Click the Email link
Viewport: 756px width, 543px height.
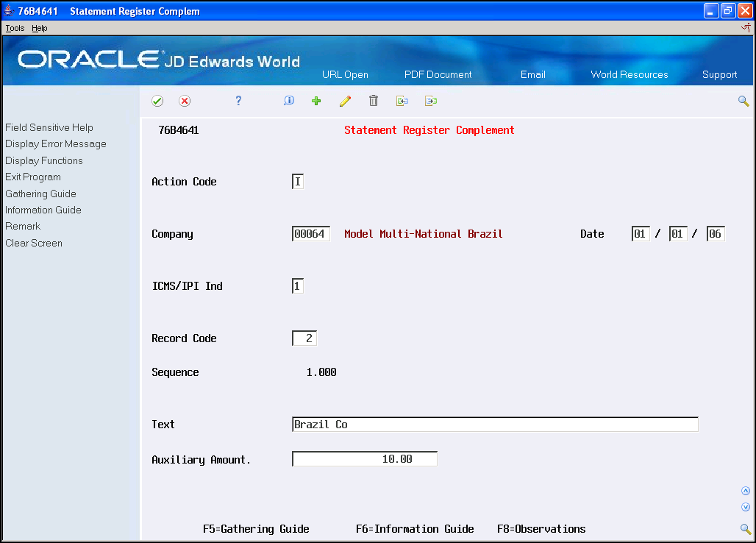(532, 75)
